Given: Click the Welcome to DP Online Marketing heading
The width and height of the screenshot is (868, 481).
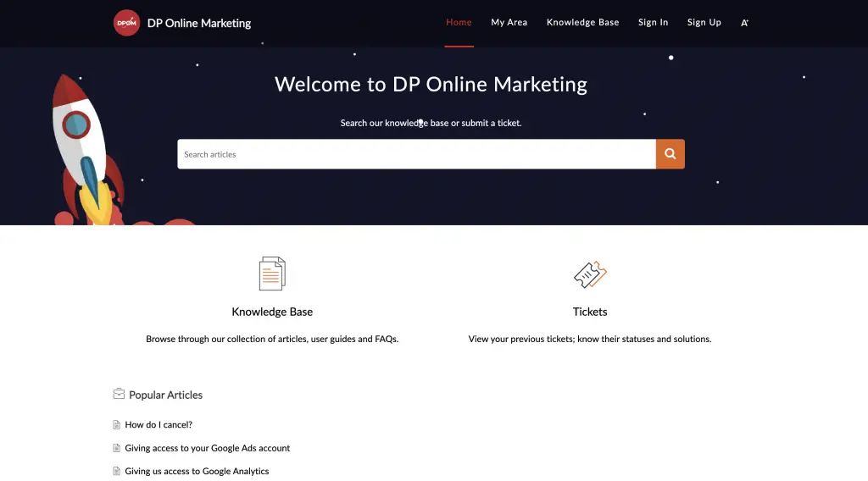Looking at the screenshot, I should [x=431, y=84].
